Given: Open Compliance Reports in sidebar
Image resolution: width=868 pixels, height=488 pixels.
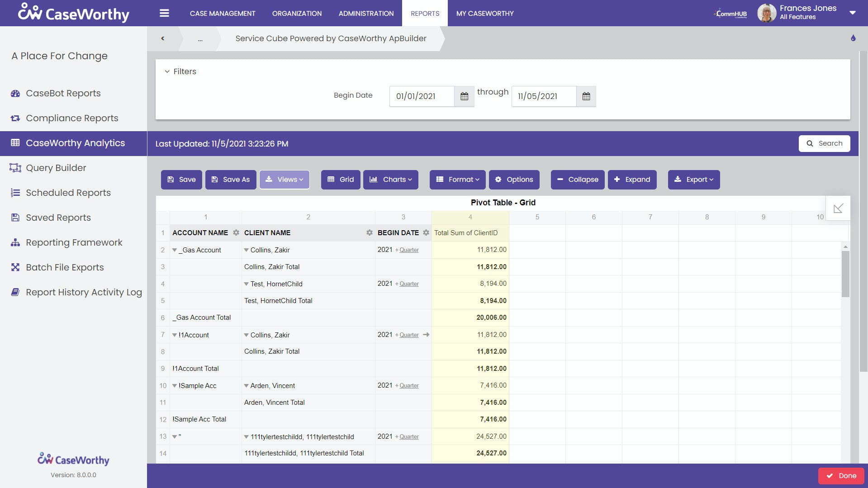Looking at the screenshot, I should 72,118.
